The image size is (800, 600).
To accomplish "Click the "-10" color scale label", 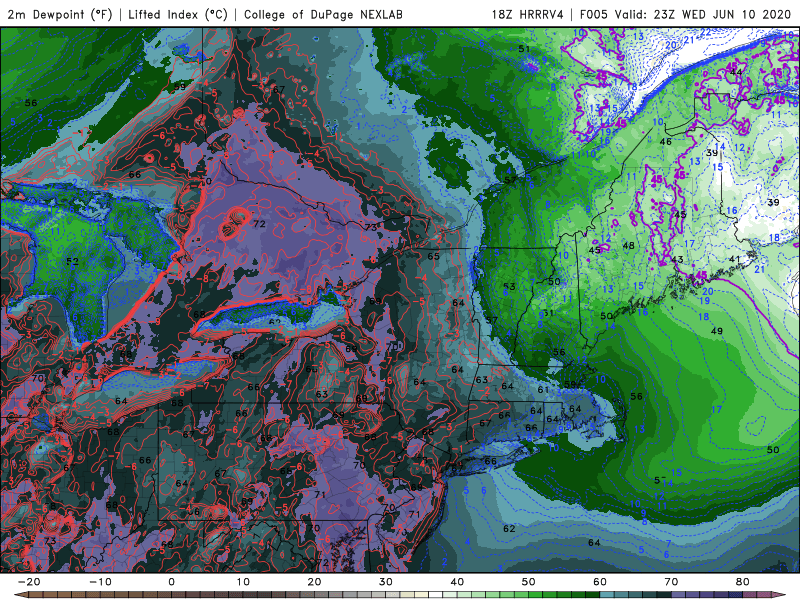I will point(100,582).
